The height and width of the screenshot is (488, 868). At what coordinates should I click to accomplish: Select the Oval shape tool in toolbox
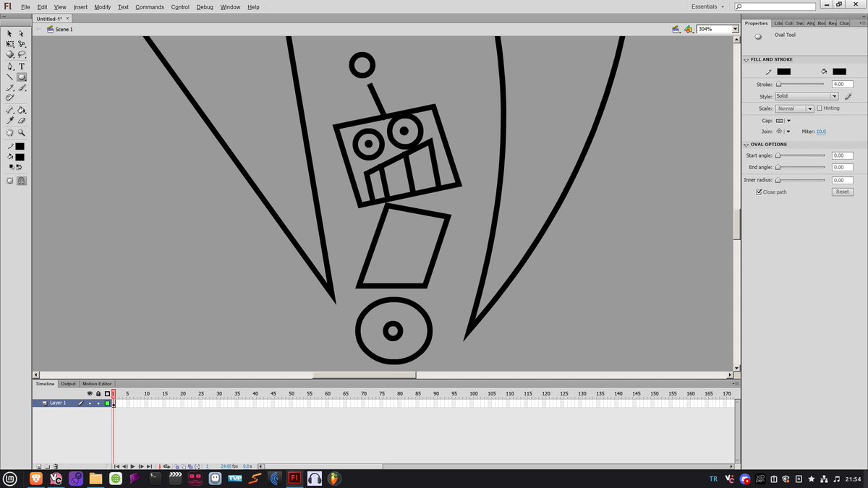tap(22, 77)
